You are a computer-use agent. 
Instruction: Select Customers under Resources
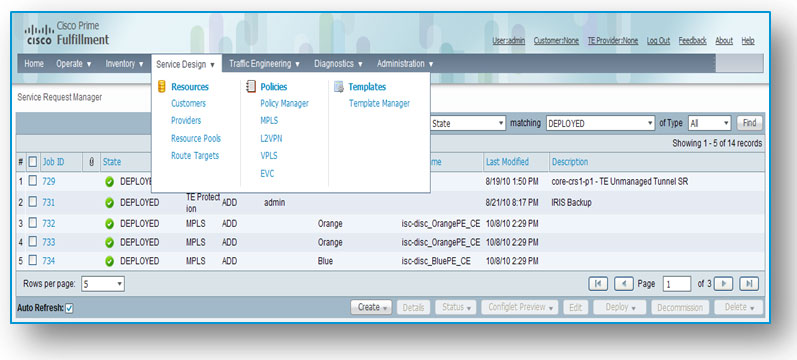tap(189, 103)
